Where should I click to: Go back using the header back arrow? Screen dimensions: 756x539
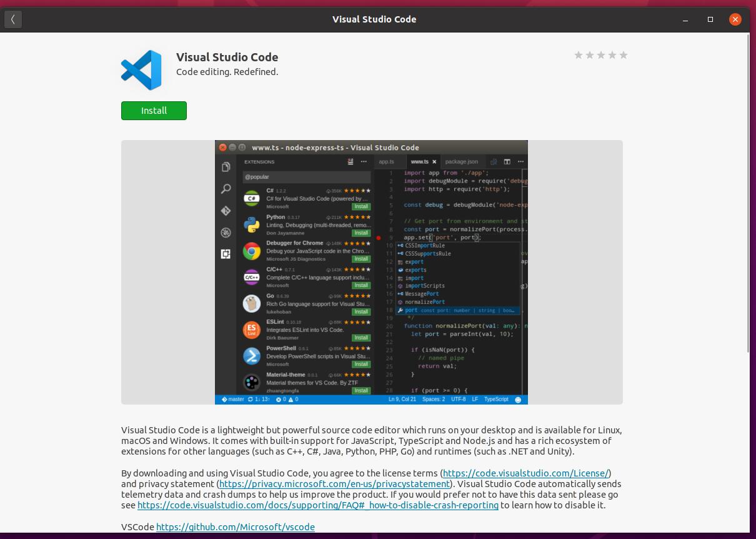(13, 19)
